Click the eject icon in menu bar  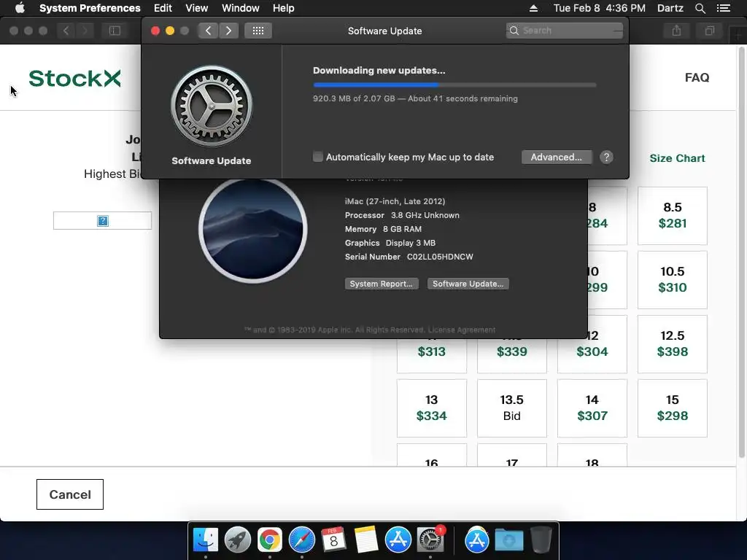tap(533, 8)
